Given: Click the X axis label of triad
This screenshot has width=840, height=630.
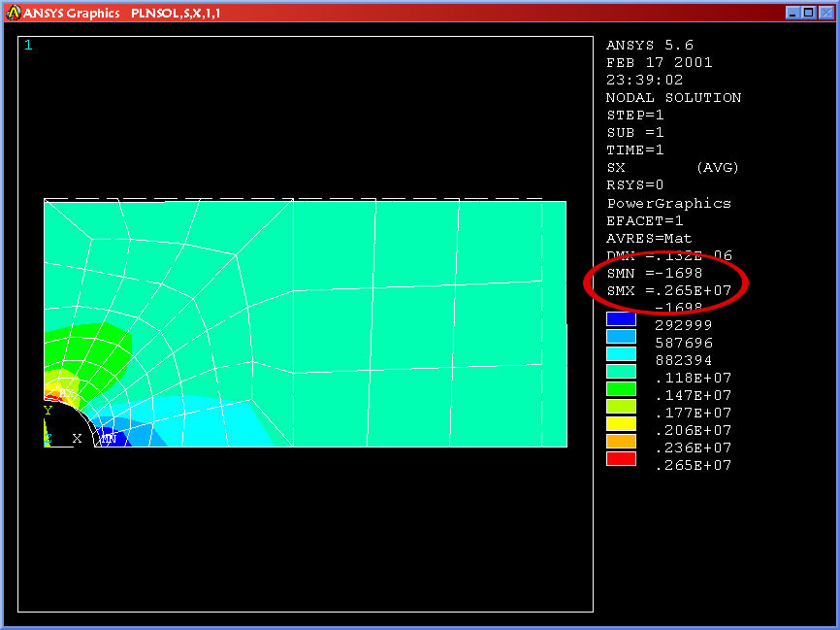Looking at the screenshot, I should pyautogui.click(x=78, y=438).
